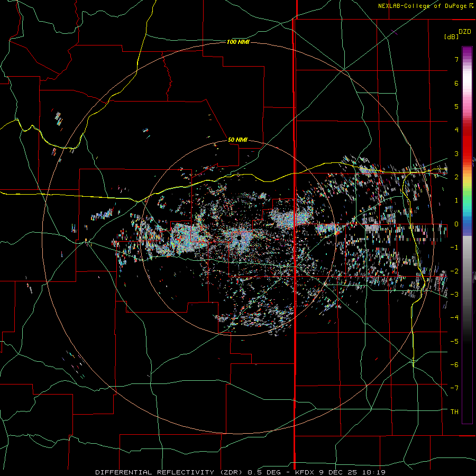Click the 0 value on the colorbar scale

coord(456,224)
